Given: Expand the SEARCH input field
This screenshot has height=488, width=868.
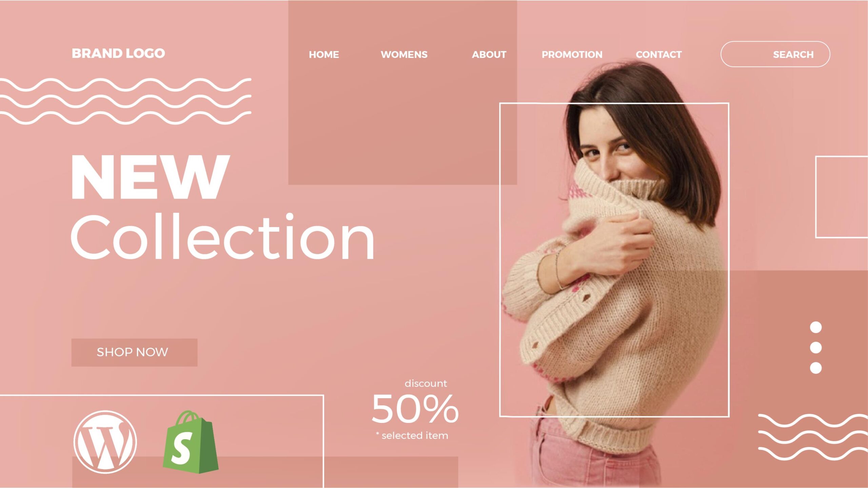Looking at the screenshot, I should pyautogui.click(x=775, y=54).
